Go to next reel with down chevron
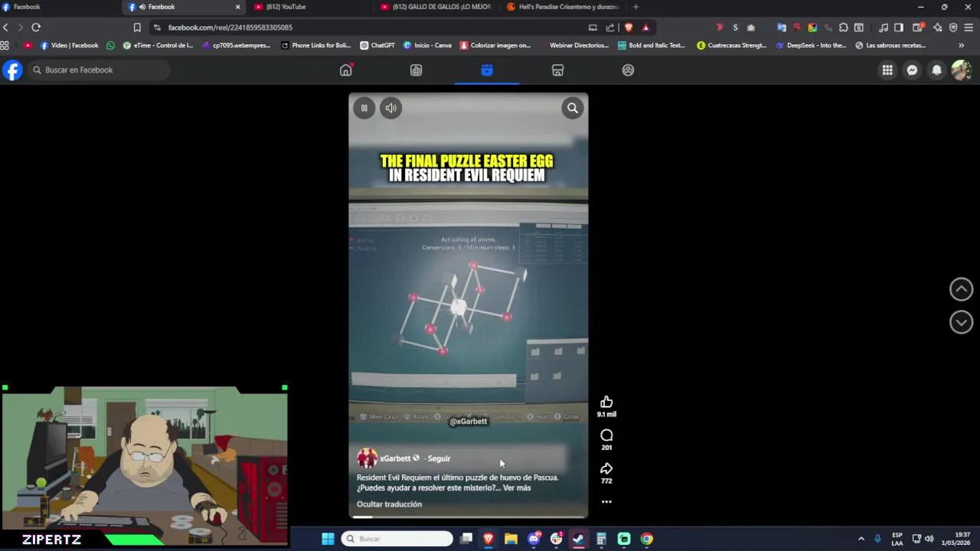Image resolution: width=980 pixels, height=551 pixels. 961,322
